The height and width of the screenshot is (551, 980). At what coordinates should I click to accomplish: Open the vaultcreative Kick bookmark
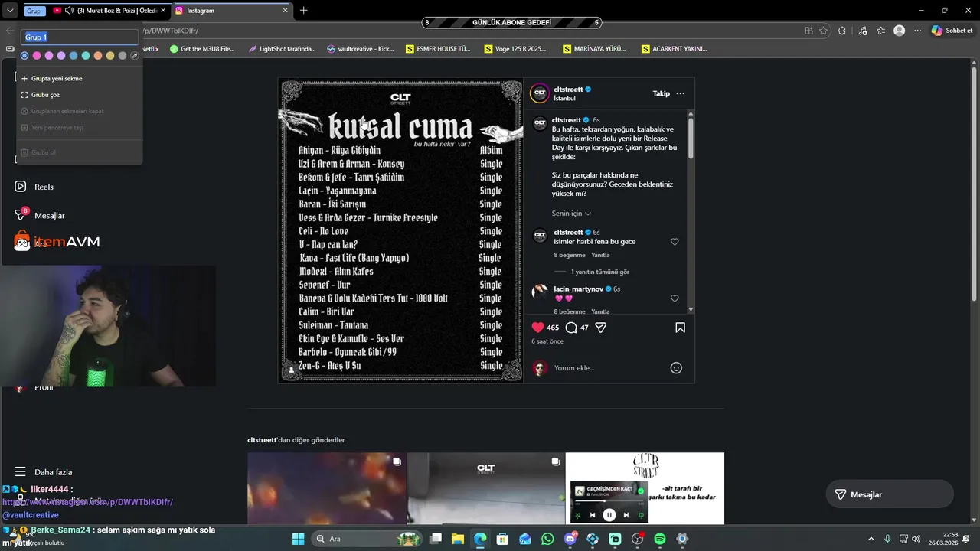[x=360, y=48]
